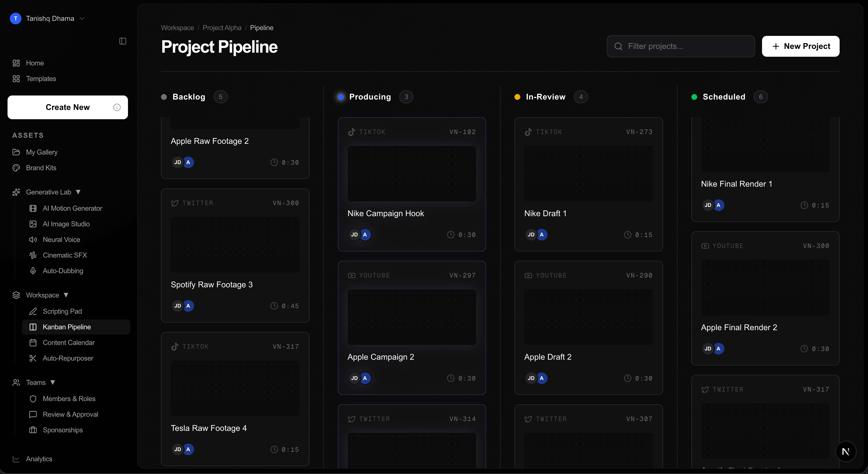868x474 pixels.
Task: Click the Scheduled column header
Action: pos(724,97)
